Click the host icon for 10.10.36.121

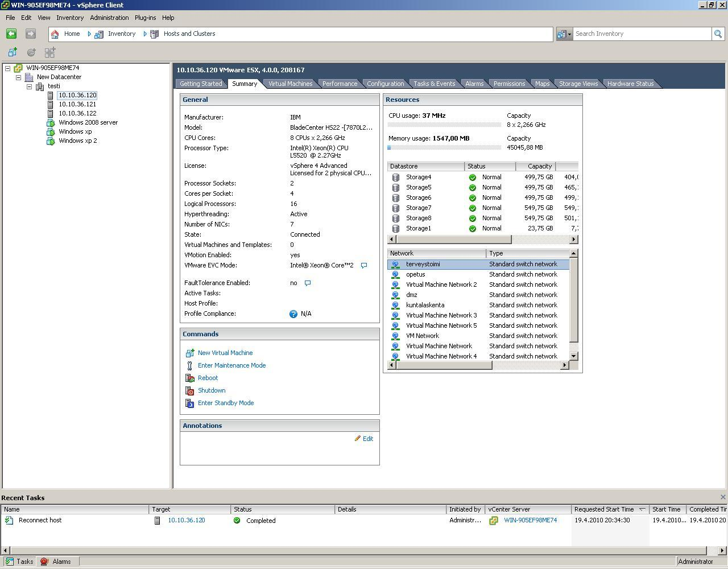(x=50, y=104)
